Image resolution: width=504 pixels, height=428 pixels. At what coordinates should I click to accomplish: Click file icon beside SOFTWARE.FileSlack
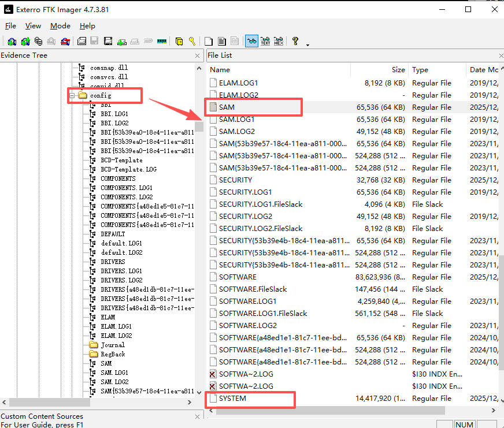(x=213, y=289)
